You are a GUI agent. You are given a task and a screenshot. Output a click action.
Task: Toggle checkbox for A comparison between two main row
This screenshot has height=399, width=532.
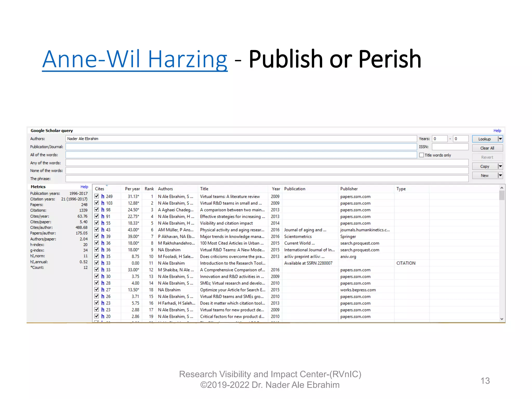(x=97, y=209)
